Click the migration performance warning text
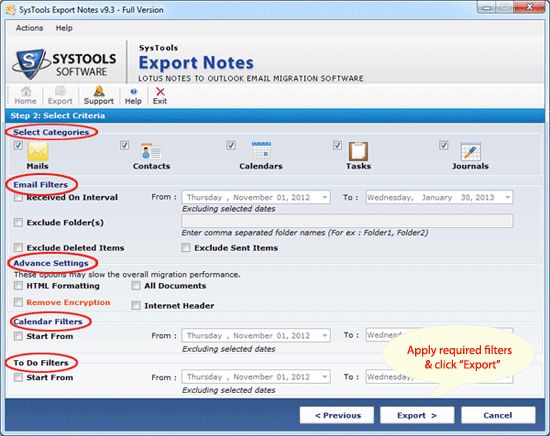550x436 pixels. point(127,274)
